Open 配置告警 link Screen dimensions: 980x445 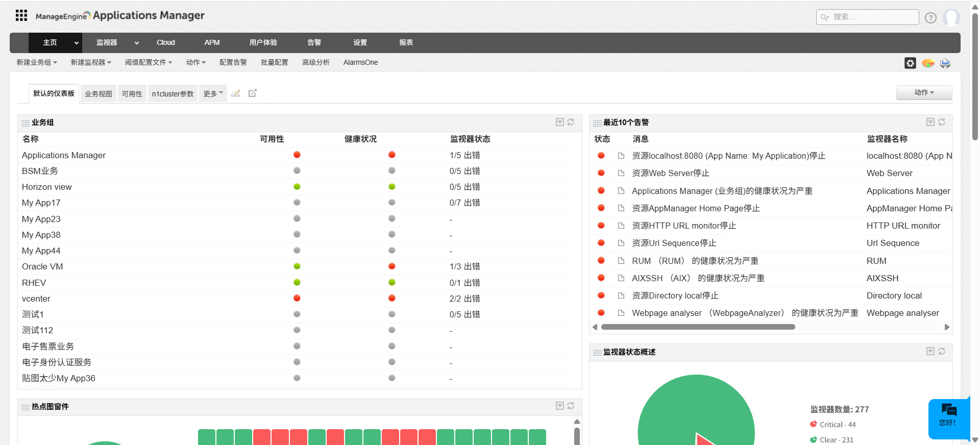(x=233, y=62)
